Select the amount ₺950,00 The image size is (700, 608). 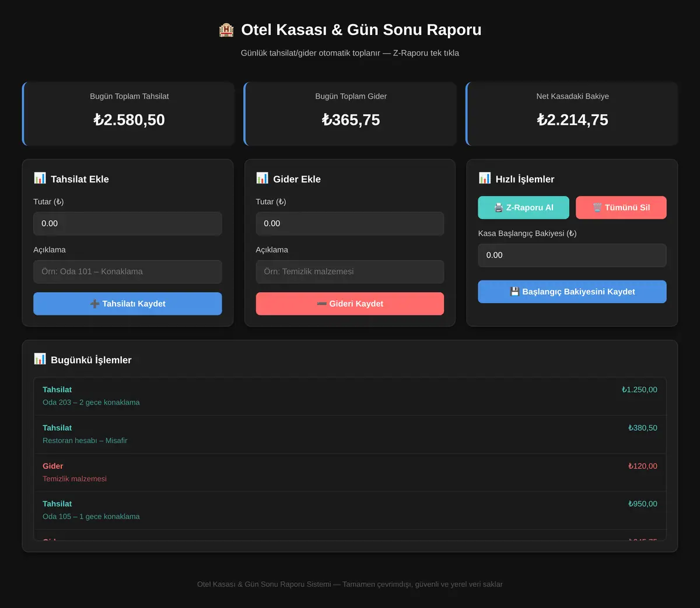coord(643,504)
